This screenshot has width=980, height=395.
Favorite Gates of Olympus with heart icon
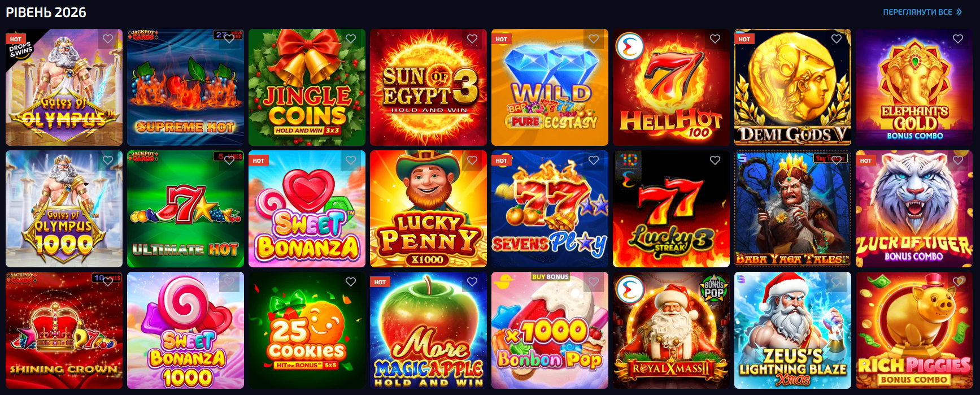point(108,39)
